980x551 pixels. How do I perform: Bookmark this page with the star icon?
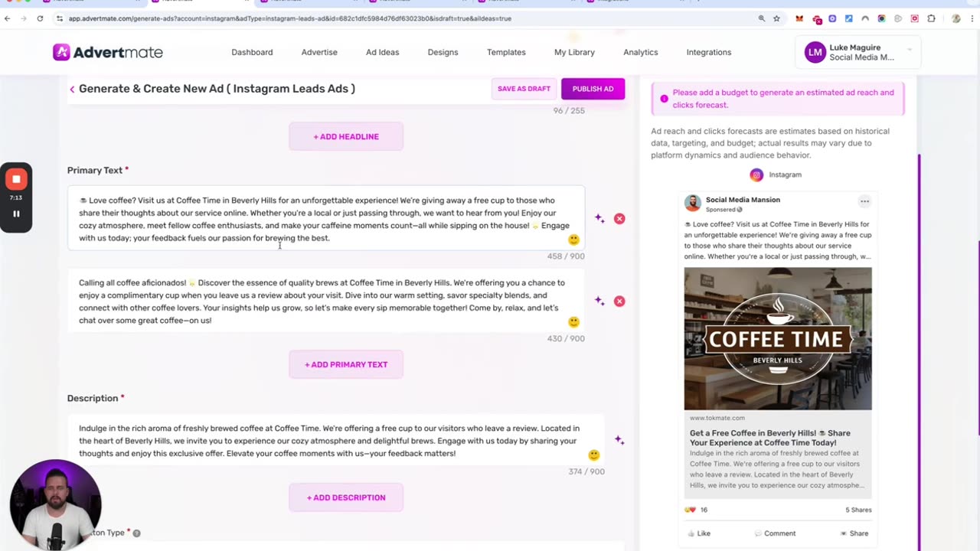776,18
